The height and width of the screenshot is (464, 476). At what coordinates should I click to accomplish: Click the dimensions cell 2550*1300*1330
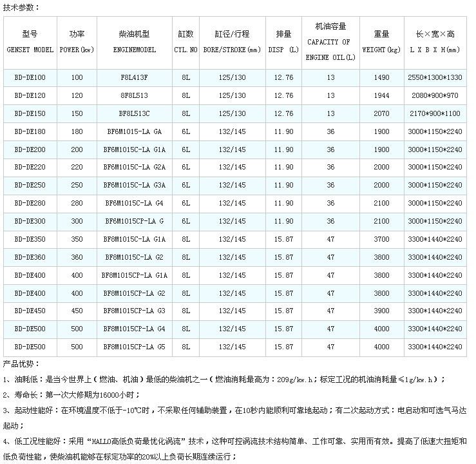(435, 77)
